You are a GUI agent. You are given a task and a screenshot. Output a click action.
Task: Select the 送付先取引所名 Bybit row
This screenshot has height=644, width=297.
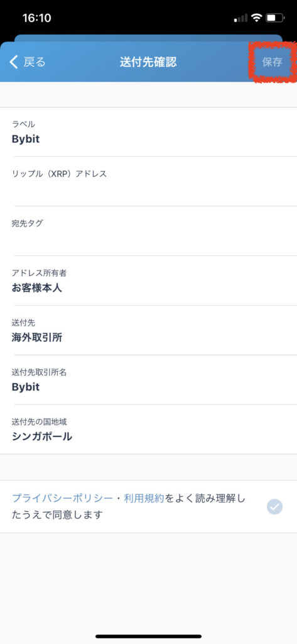[148, 380]
